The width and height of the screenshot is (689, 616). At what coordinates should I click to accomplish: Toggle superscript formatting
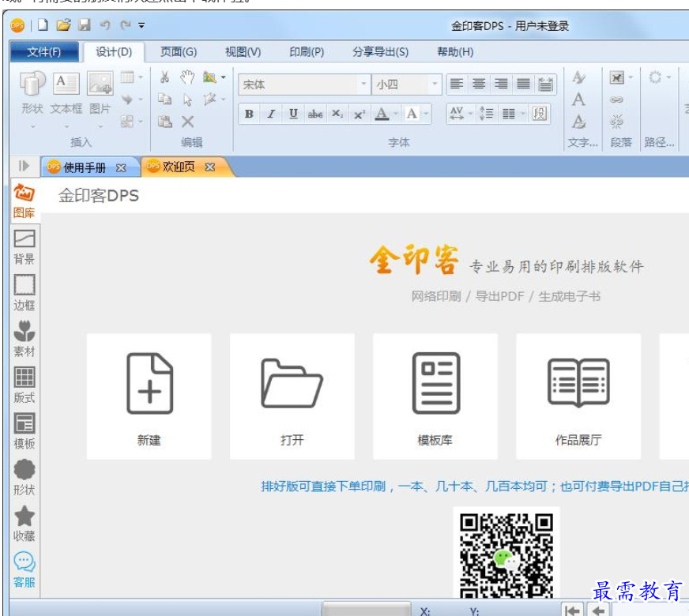359,115
